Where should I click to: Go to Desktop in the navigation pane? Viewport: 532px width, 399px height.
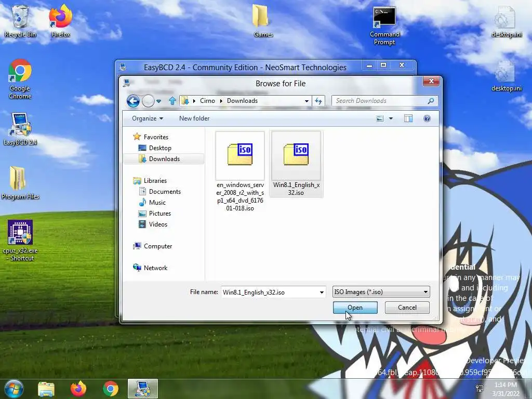pos(160,148)
